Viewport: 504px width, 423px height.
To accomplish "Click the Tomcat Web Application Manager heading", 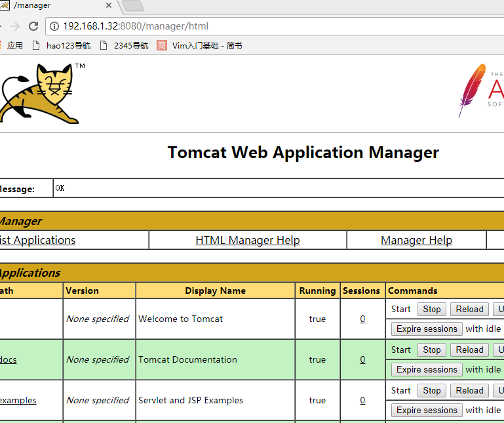I will (303, 153).
